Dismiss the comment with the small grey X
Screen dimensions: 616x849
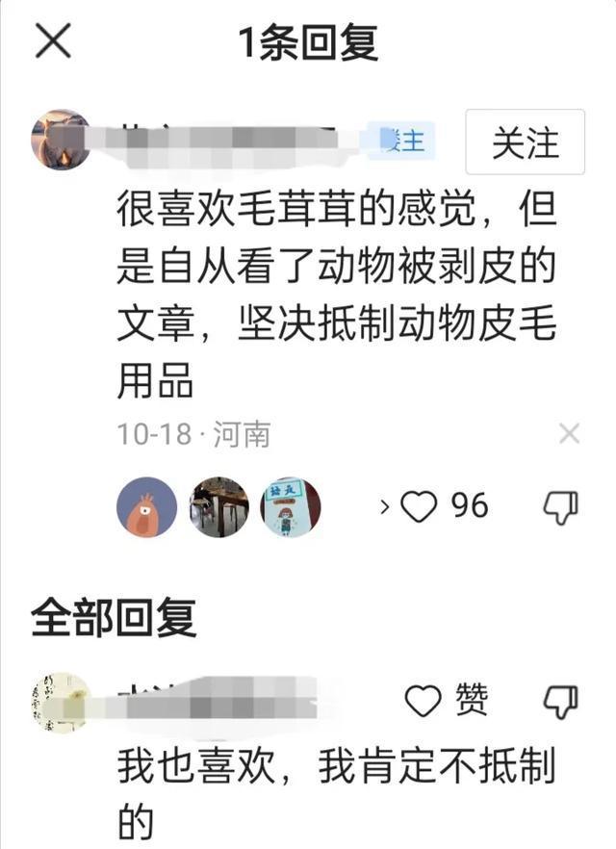click(x=569, y=434)
